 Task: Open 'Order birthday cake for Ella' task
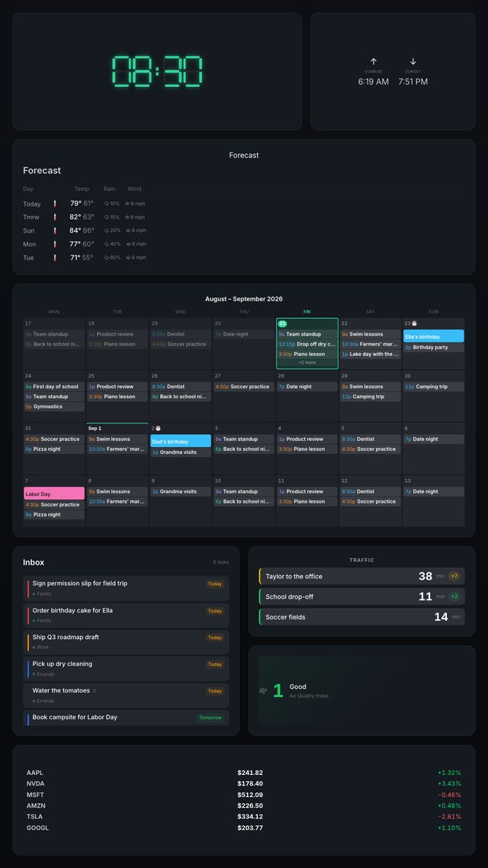coord(126,615)
